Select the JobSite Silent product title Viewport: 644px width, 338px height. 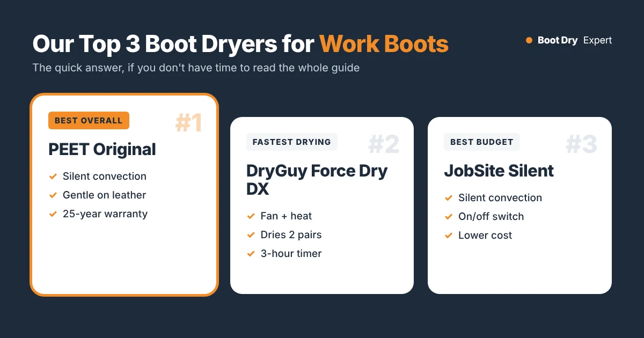[499, 171]
